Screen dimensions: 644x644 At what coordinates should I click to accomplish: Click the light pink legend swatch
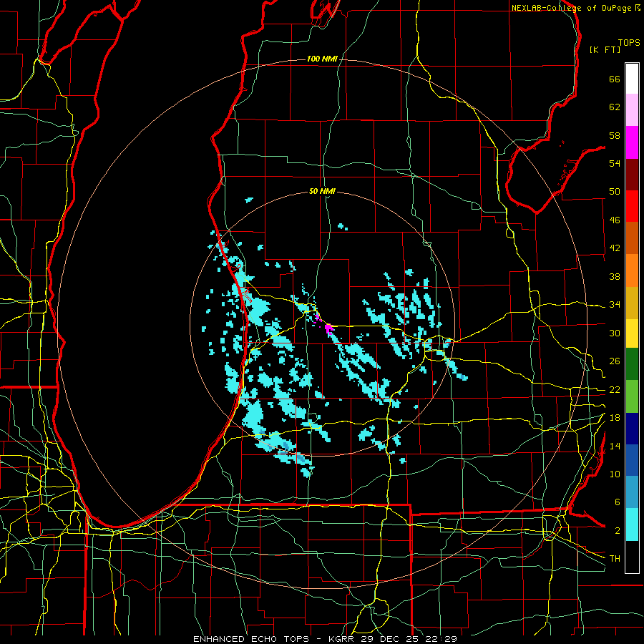click(x=632, y=110)
